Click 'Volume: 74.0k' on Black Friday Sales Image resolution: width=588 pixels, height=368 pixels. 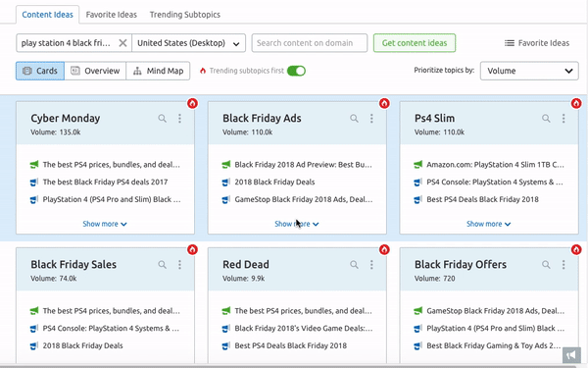54,279
